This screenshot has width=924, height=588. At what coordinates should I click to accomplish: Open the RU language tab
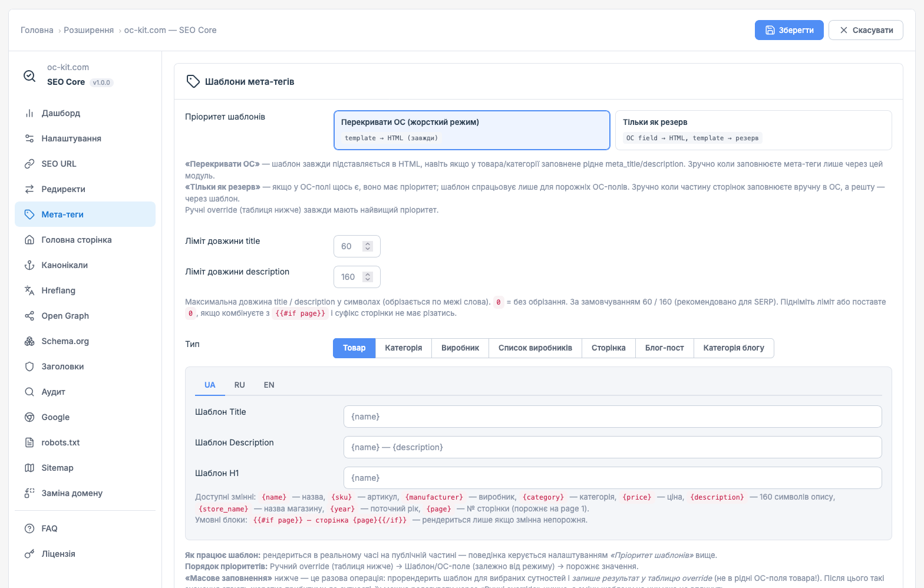[x=239, y=385]
